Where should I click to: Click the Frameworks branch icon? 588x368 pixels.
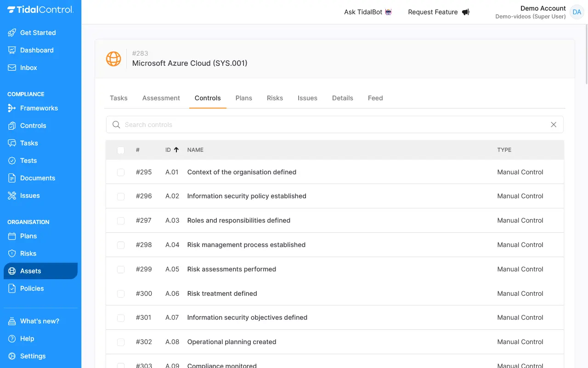(12, 108)
